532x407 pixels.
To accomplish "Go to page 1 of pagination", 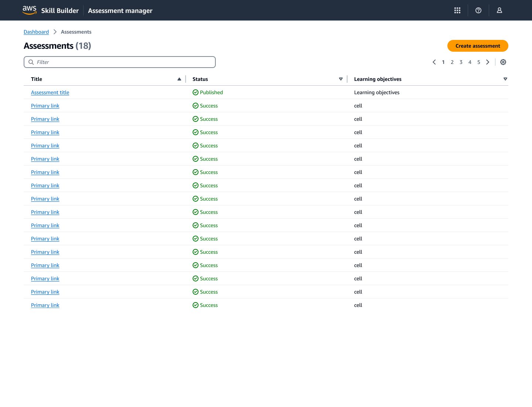I will [443, 62].
